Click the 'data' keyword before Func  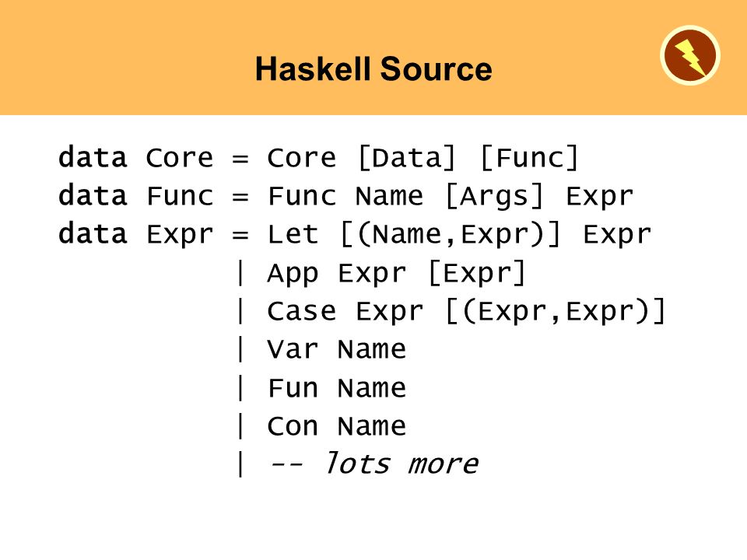tap(93, 196)
